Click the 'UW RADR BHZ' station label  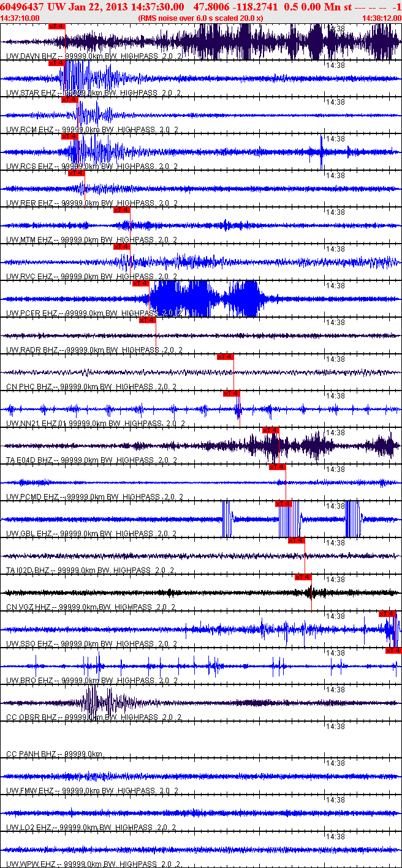[31, 350]
